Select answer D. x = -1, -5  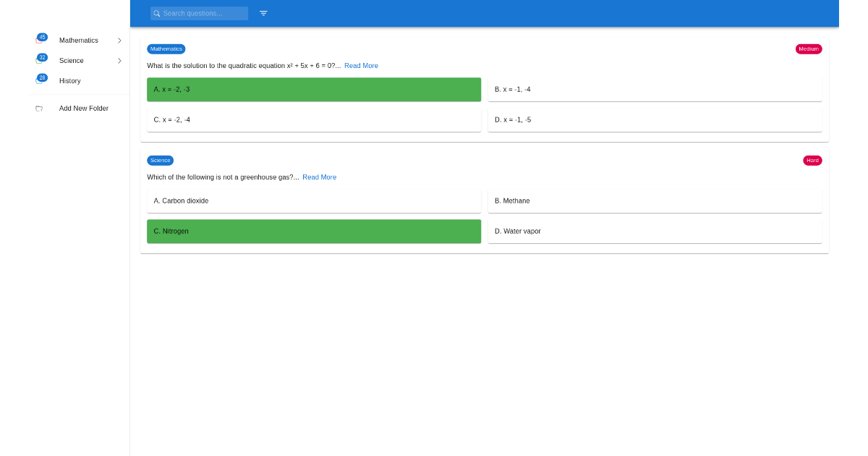(655, 119)
